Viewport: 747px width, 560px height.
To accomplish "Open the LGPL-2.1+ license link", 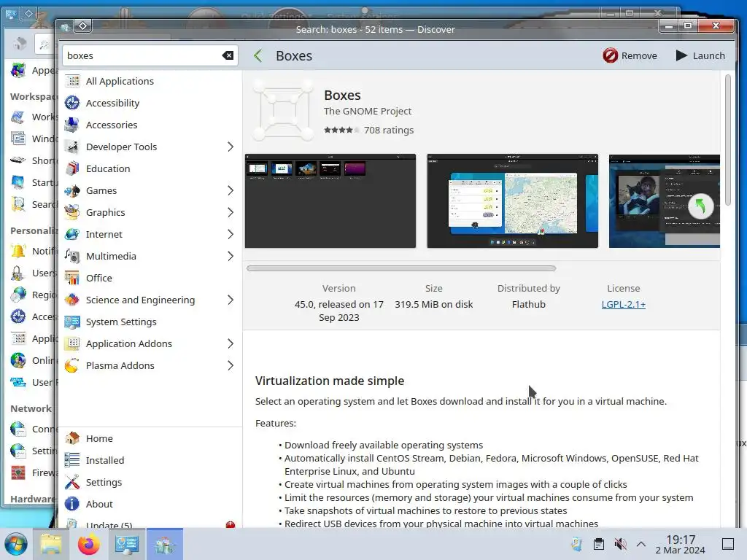I will 623,304.
